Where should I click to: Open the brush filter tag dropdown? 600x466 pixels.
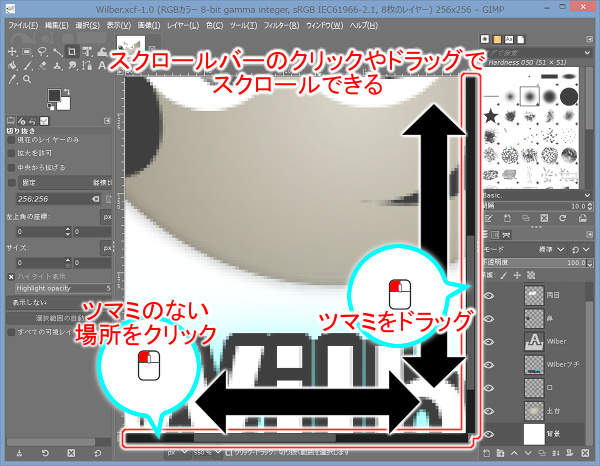pos(587,52)
